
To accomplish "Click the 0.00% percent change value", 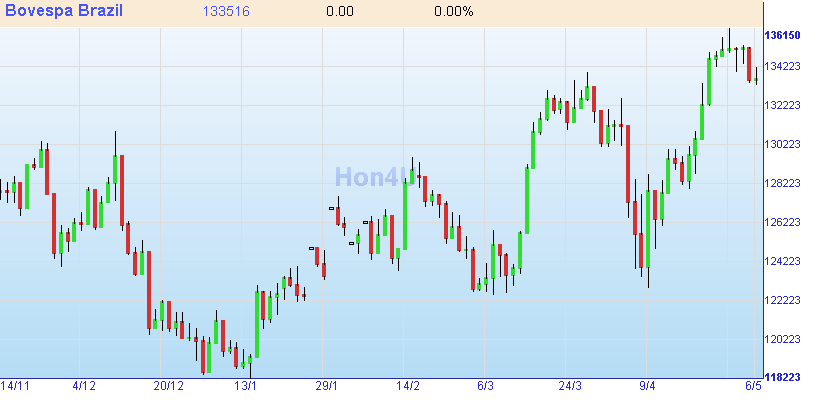I will click(454, 12).
